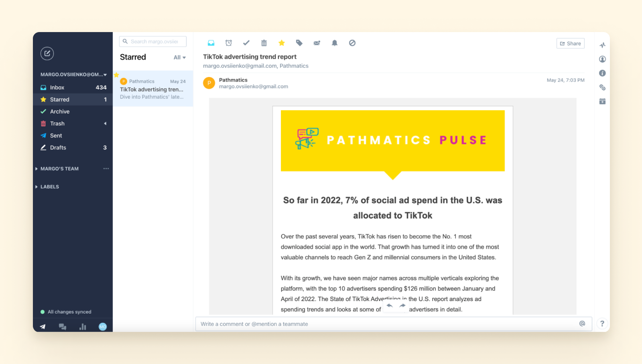The width and height of the screenshot is (642, 364).
Task: Open the calendar icon in the right sidebar
Action: click(603, 101)
